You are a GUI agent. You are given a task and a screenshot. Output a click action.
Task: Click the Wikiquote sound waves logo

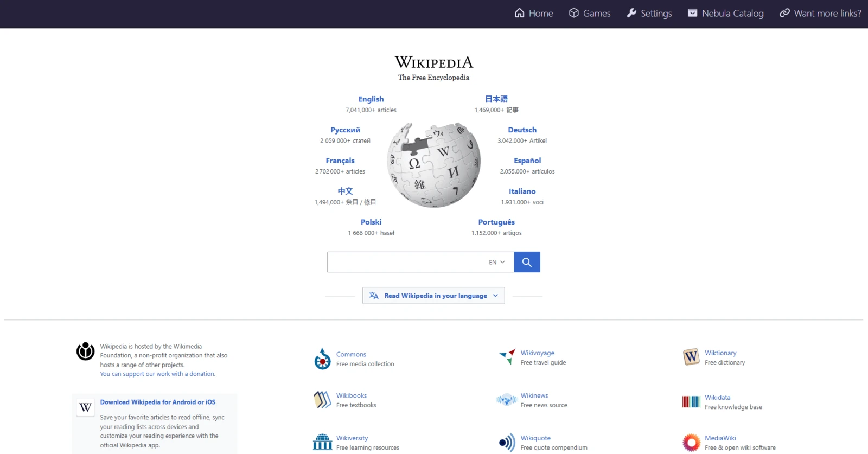point(507,443)
